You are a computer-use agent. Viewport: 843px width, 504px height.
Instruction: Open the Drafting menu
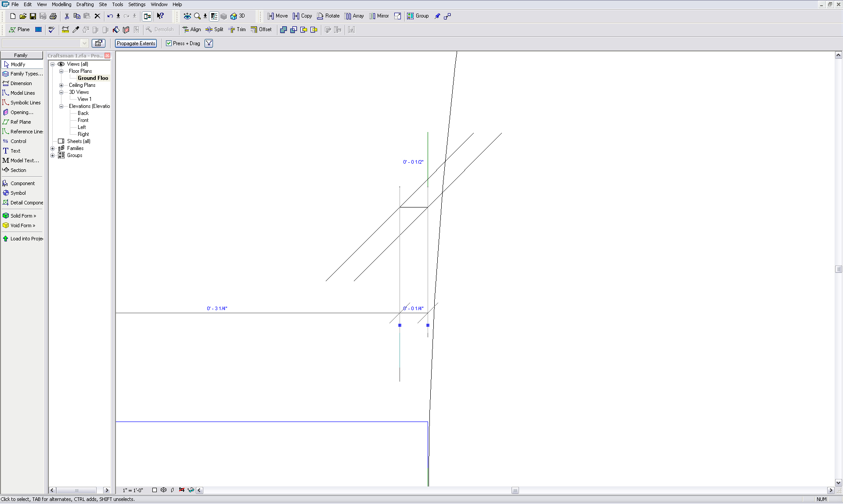point(85,4)
